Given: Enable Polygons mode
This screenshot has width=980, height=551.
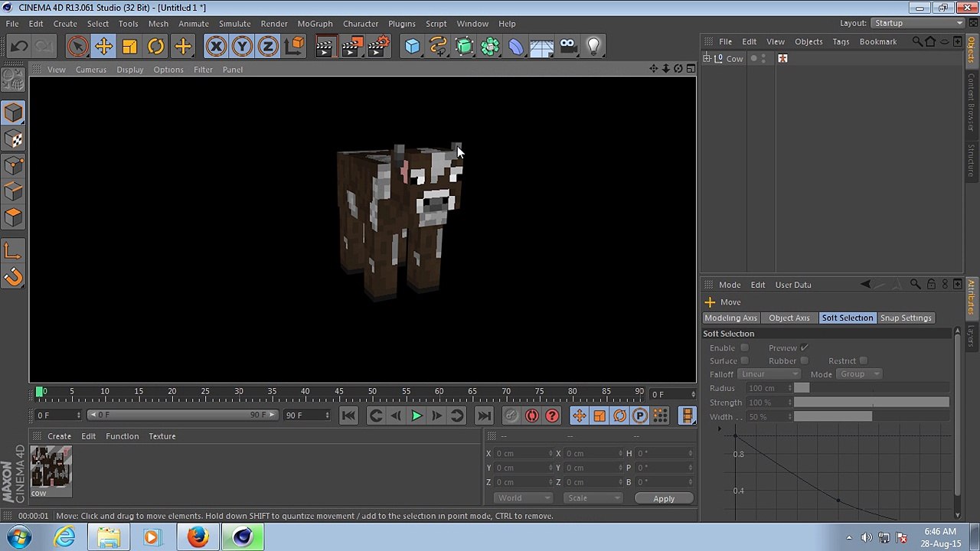Looking at the screenshot, I should (x=13, y=217).
